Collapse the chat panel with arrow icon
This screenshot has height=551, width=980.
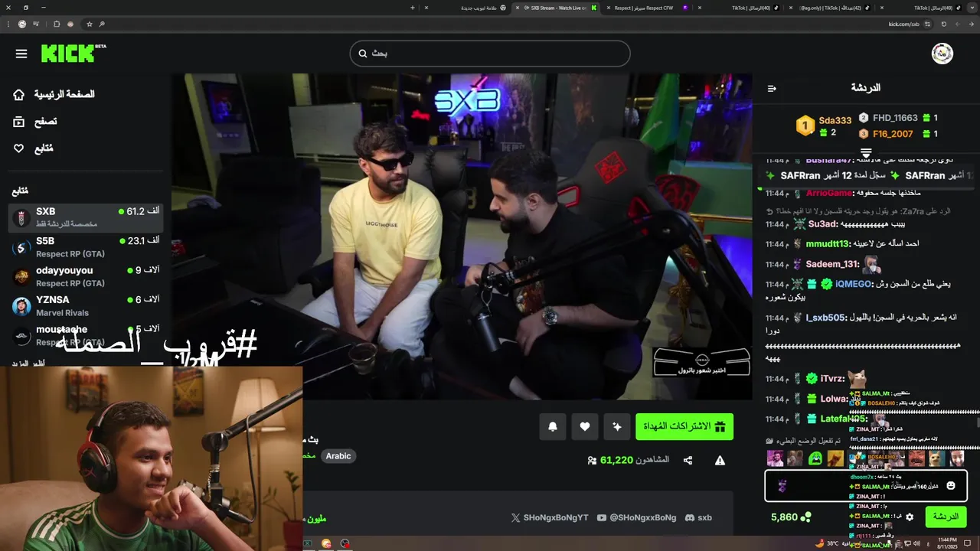(x=772, y=88)
